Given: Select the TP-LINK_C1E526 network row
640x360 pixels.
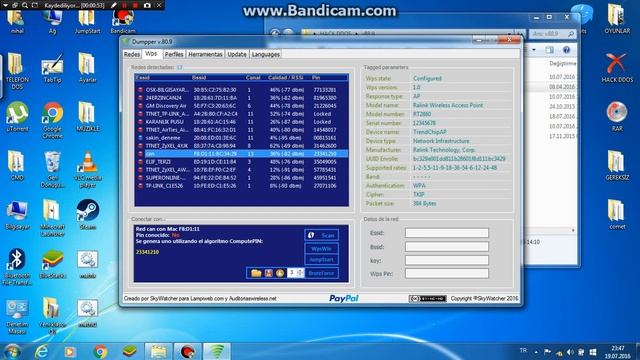Looking at the screenshot, I should tap(242, 186).
